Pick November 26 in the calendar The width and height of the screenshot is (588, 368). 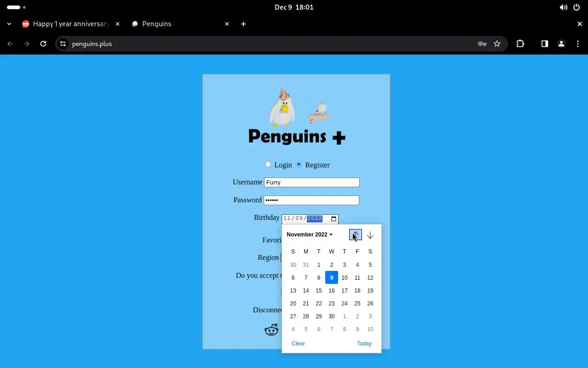pyautogui.click(x=370, y=304)
